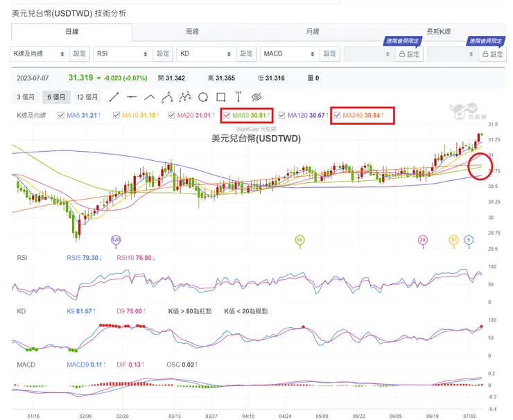Select the circle drawing tool
This screenshot has height=420, width=513.
point(203,97)
